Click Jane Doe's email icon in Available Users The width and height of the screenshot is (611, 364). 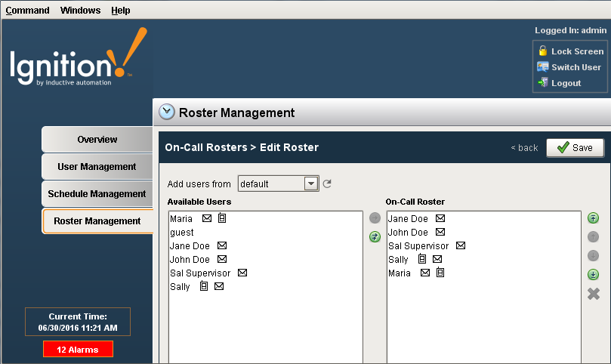tap(222, 245)
